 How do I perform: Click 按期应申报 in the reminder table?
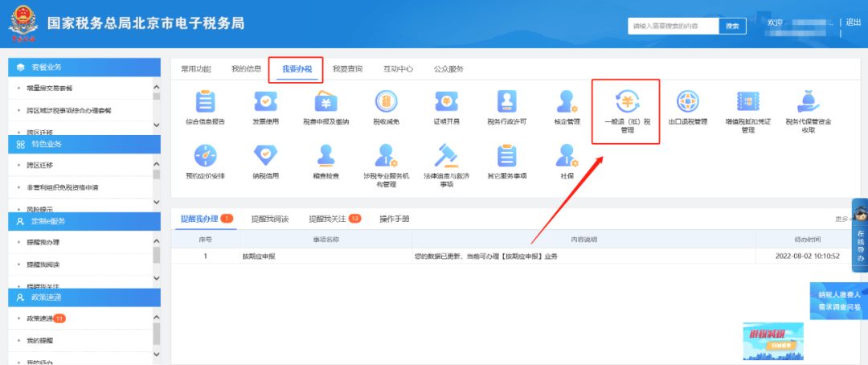tap(259, 256)
